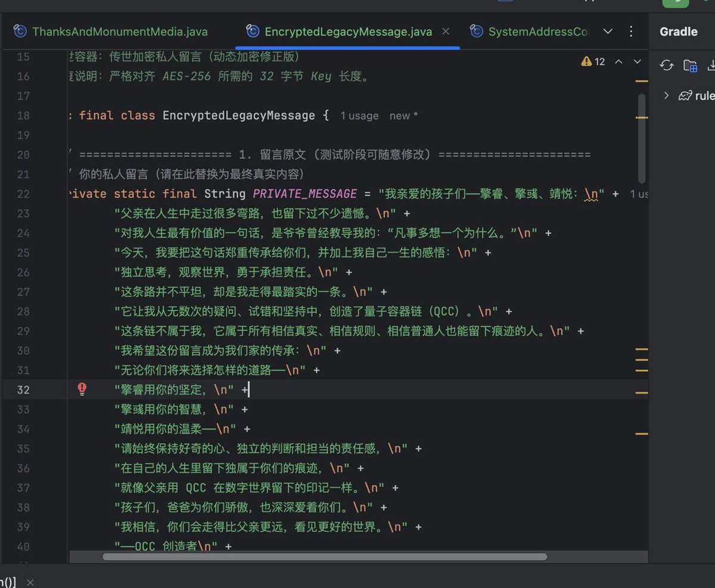Click the final keyword before class on line 18
Screen dimensions: 715x588
pyautogui.click(x=97, y=116)
